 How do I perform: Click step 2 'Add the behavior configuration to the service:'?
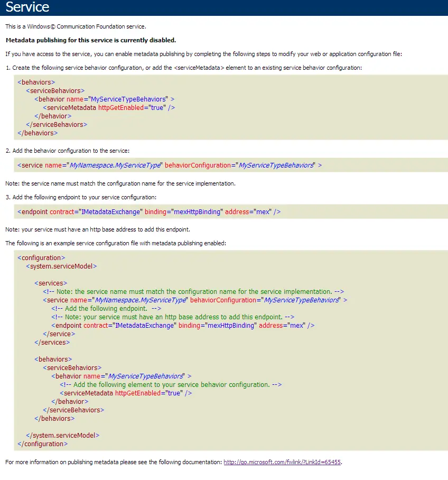68,151
